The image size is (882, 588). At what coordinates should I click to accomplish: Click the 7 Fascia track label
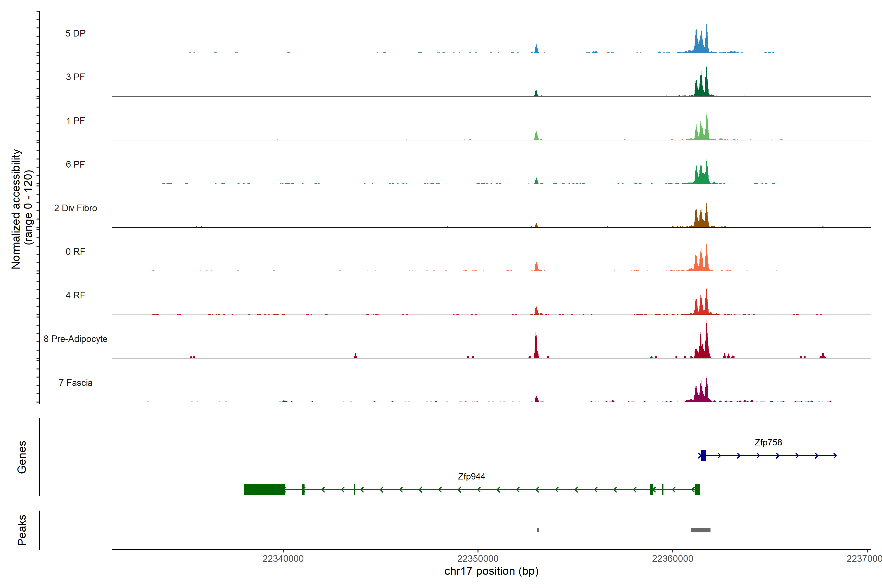pos(75,382)
